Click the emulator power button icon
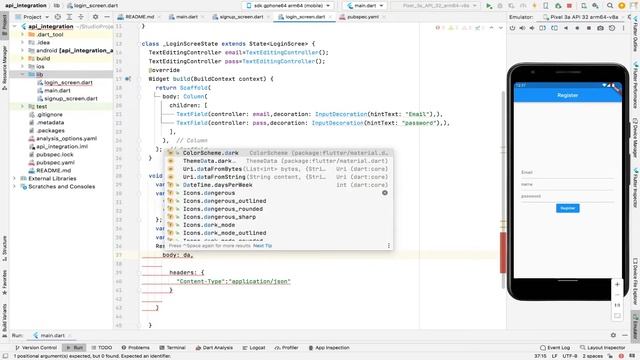 coord(513,28)
